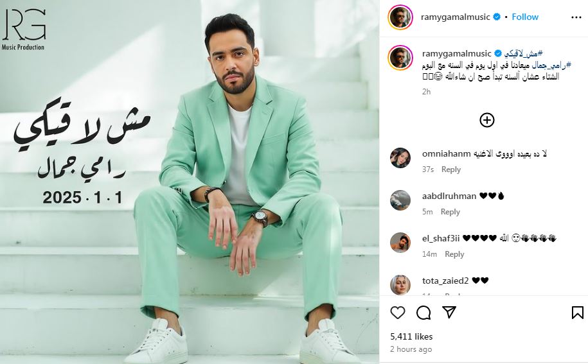The image size is (588, 364).
Task: Reply to aabdlruhman's comment
Action: (x=450, y=212)
